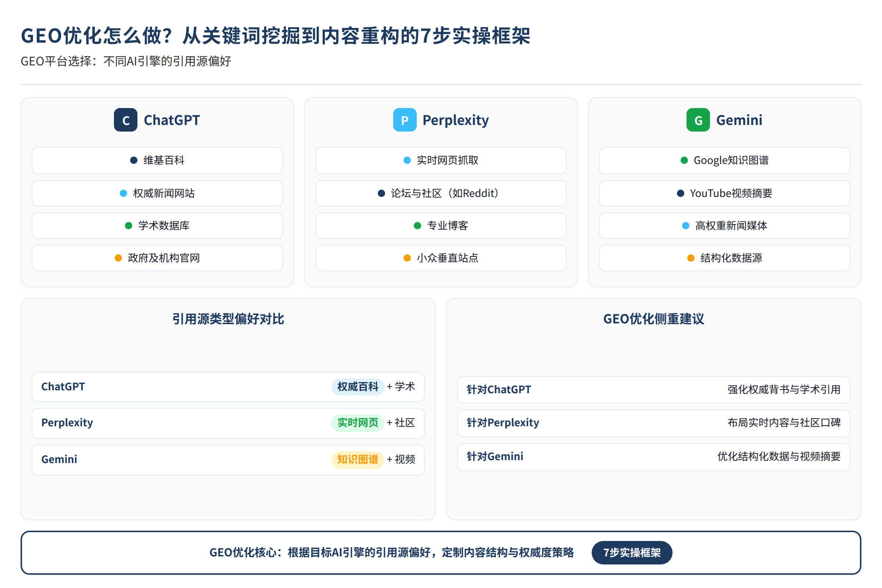This screenshot has width=882, height=588.
Task: Click the GEO优化侧重建议 heading
Action: tap(654, 319)
